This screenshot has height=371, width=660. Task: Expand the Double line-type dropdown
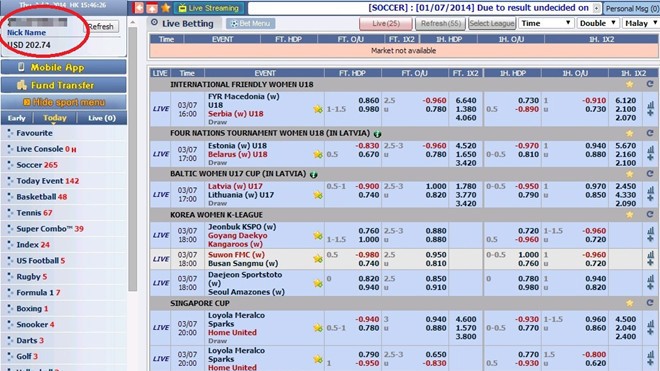[x=598, y=23]
